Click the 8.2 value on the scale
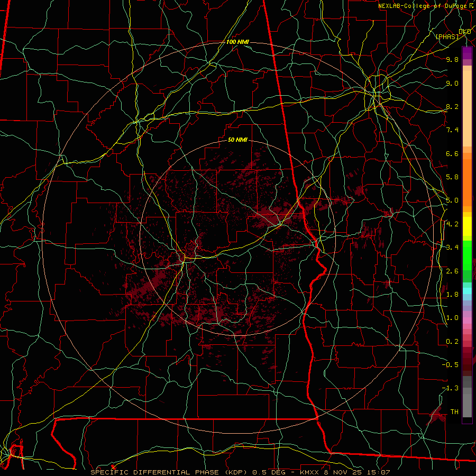 pyautogui.click(x=452, y=106)
